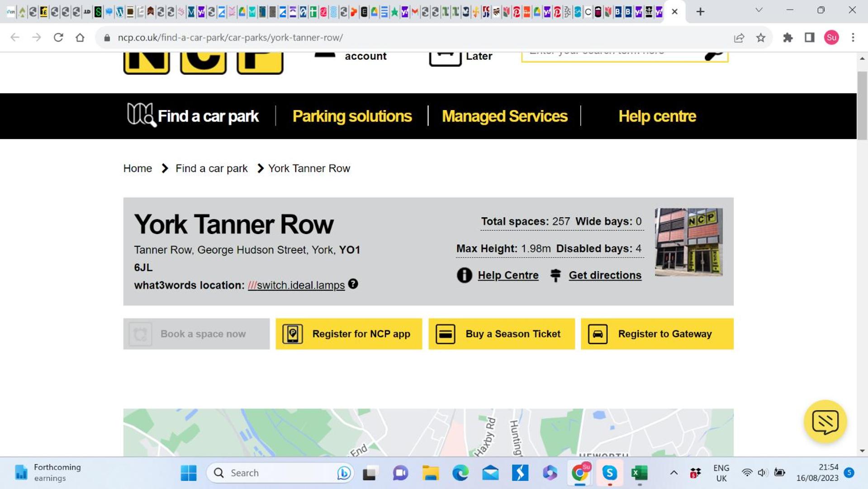Open Help centre menu

pos(657,116)
